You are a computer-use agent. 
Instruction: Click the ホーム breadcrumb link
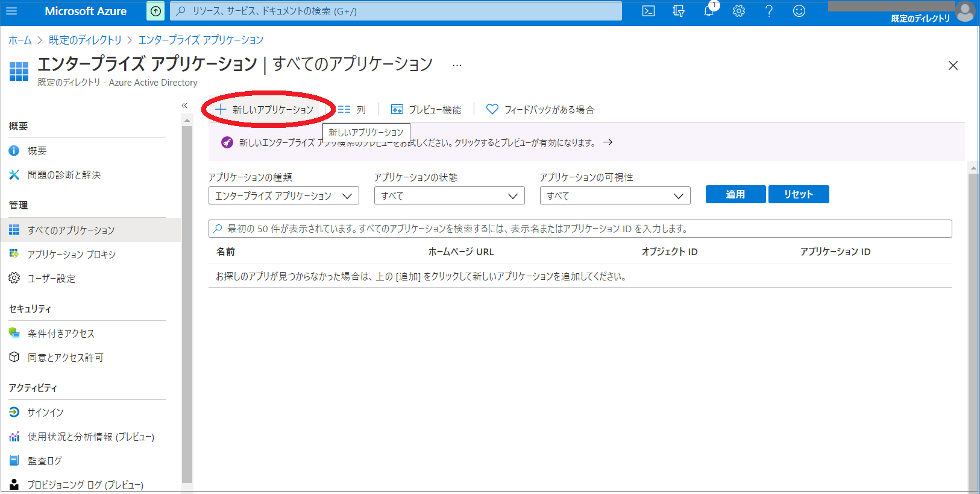[20, 40]
